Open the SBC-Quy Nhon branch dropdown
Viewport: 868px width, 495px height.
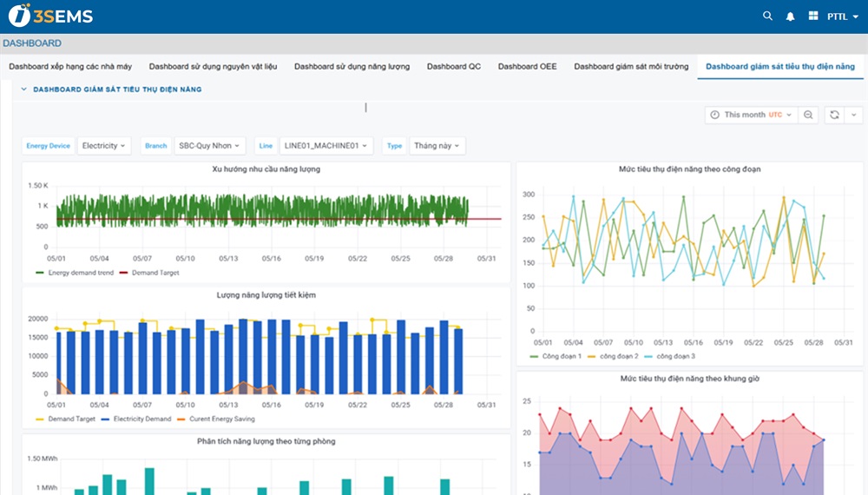click(210, 146)
